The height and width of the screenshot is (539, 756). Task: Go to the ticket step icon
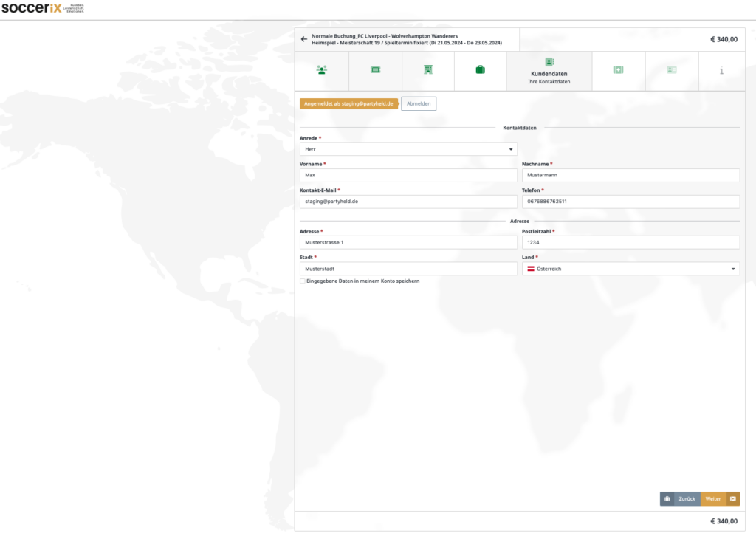coord(376,70)
